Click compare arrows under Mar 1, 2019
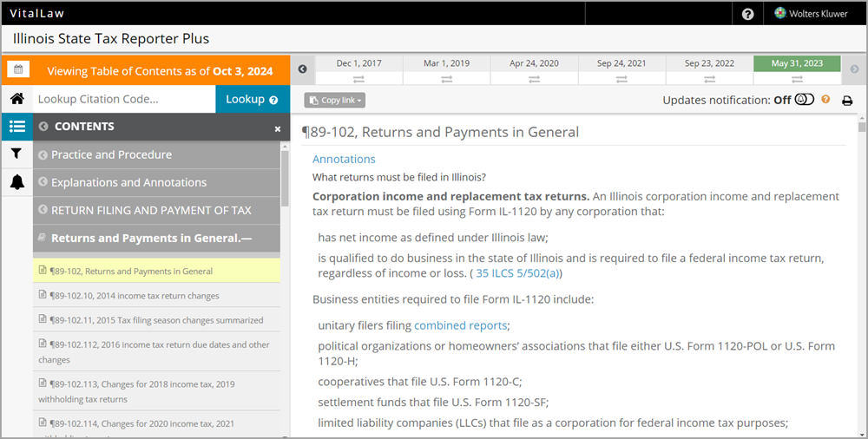This screenshot has width=868, height=439. [447, 79]
